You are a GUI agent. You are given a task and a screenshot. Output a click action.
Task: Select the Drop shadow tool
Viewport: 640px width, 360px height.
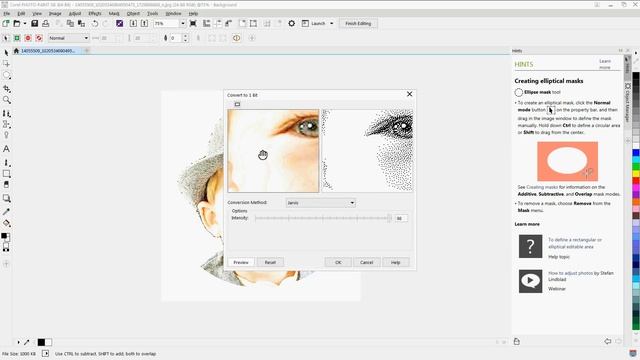pyautogui.click(x=6, y=198)
